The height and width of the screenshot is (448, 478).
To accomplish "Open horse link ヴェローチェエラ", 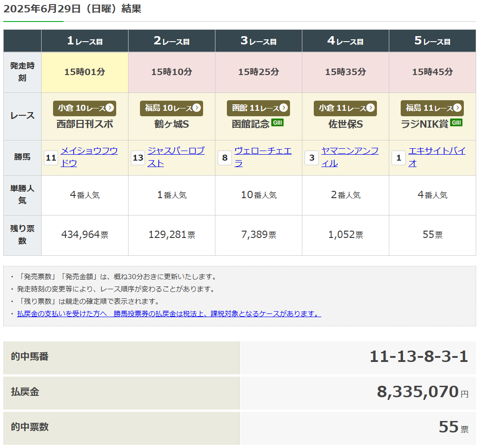I will click(x=263, y=157).
